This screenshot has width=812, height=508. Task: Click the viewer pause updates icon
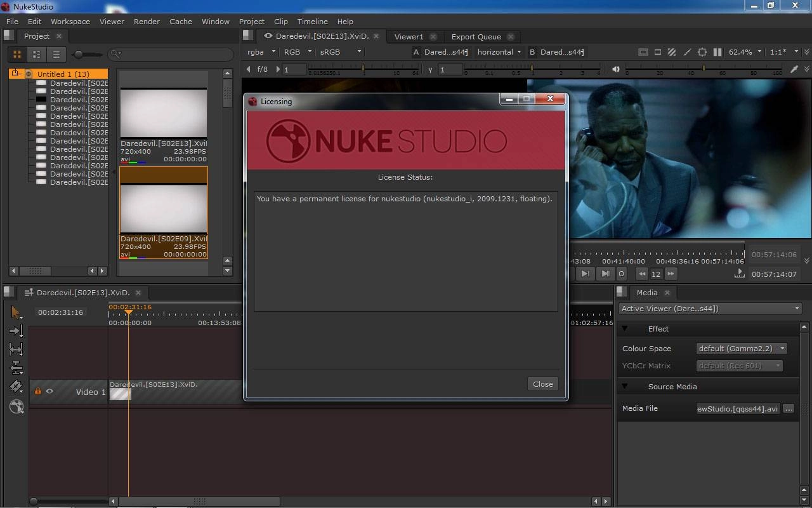tap(717, 52)
